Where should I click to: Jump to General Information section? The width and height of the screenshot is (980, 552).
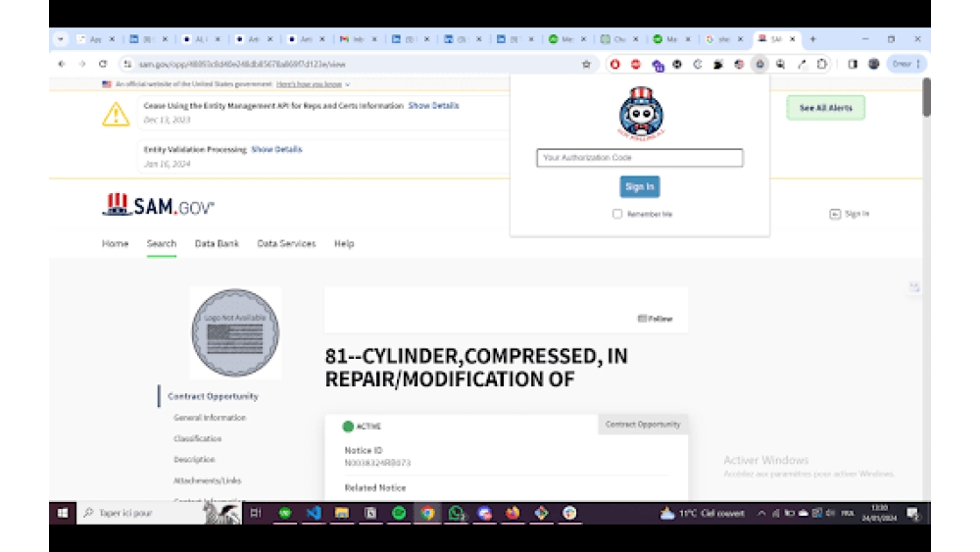(210, 418)
